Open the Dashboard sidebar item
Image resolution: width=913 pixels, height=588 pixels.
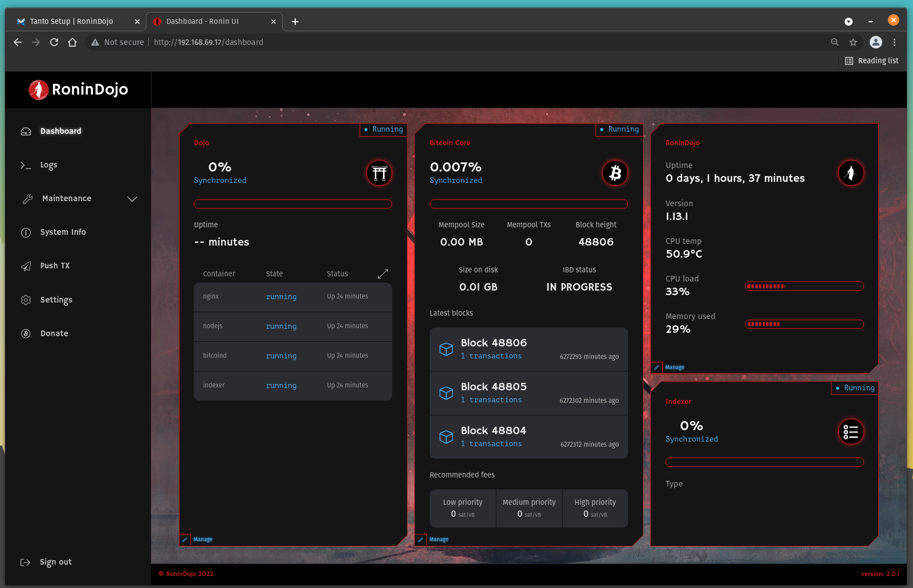click(x=60, y=131)
